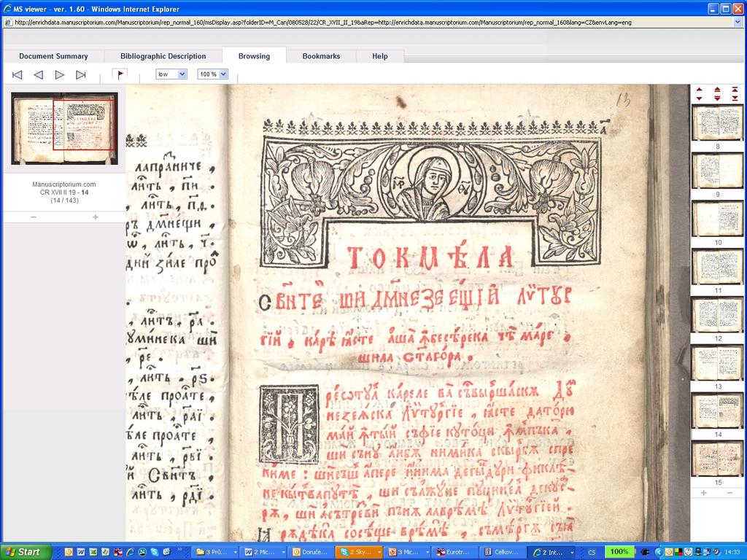This screenshot has width=747, height=560.
Task: Switch to the 'Doruče...' taskbar window
Action: (x=311, y=552)
